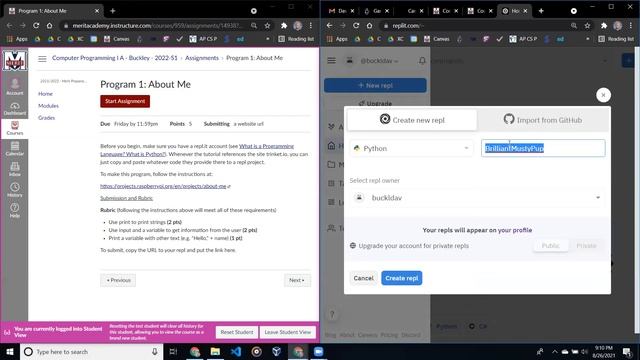Click the Account icon in Canvas sidebar

click(x=15, y=87)
